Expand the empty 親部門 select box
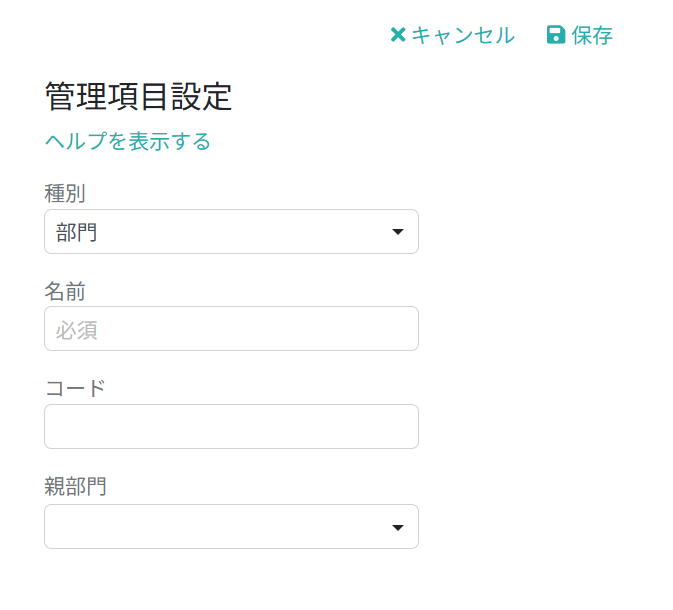The image size is (673, 610). click(x=231, y=527)
